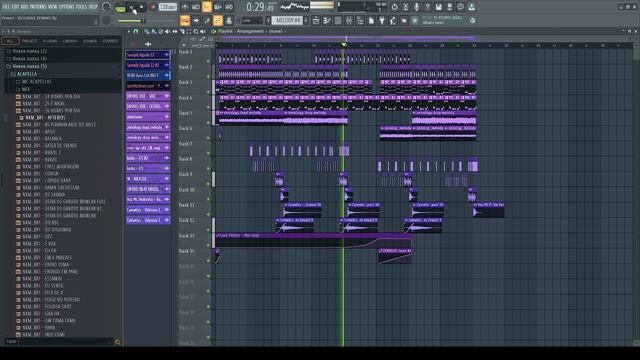Screen dimensions: 640x360
Task: Select the NXM_BR1 - AFTEROS sample
Action: pos(45,118)
